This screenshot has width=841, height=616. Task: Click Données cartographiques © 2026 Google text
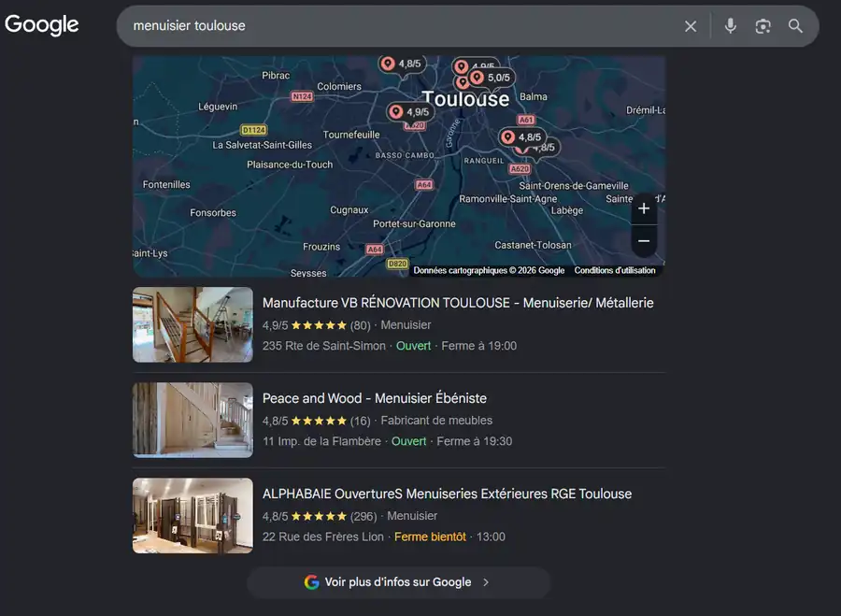pos(489,270)
